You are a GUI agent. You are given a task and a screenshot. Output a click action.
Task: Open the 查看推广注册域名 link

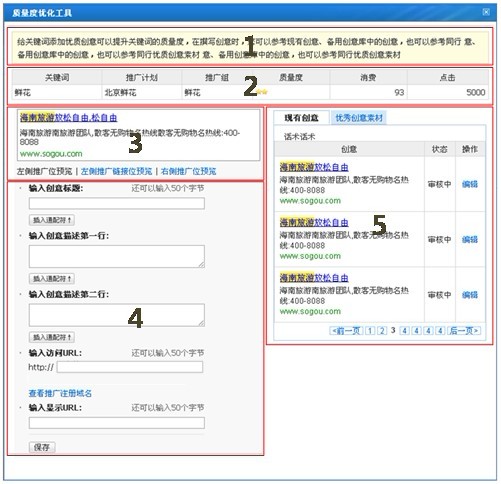pyautogui.click(x=60, y=393)
